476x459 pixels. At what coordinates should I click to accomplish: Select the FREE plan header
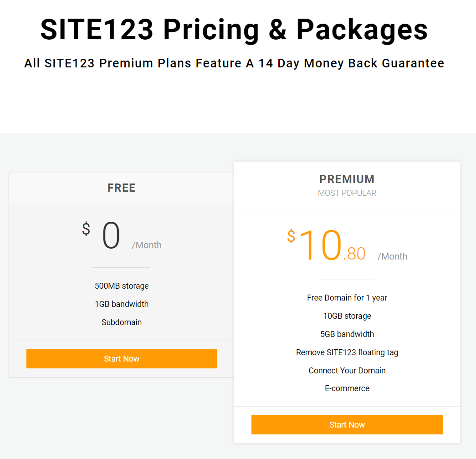[121, 188]
